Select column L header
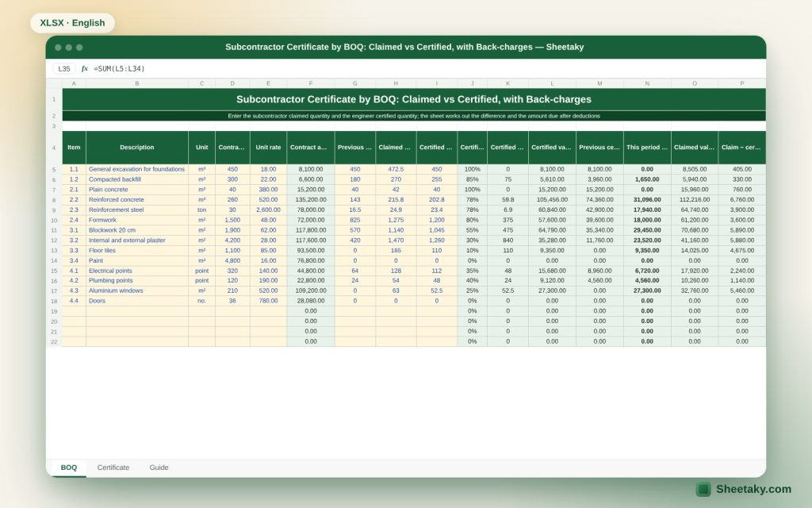The height and width of the screenshot is (508, 812). (552, 83)
